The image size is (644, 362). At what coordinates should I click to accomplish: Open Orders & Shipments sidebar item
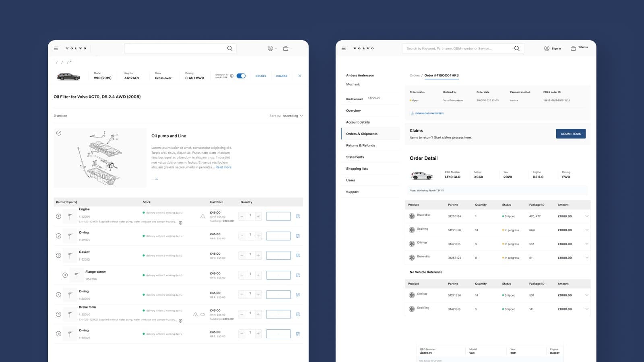tap(361, 134)
